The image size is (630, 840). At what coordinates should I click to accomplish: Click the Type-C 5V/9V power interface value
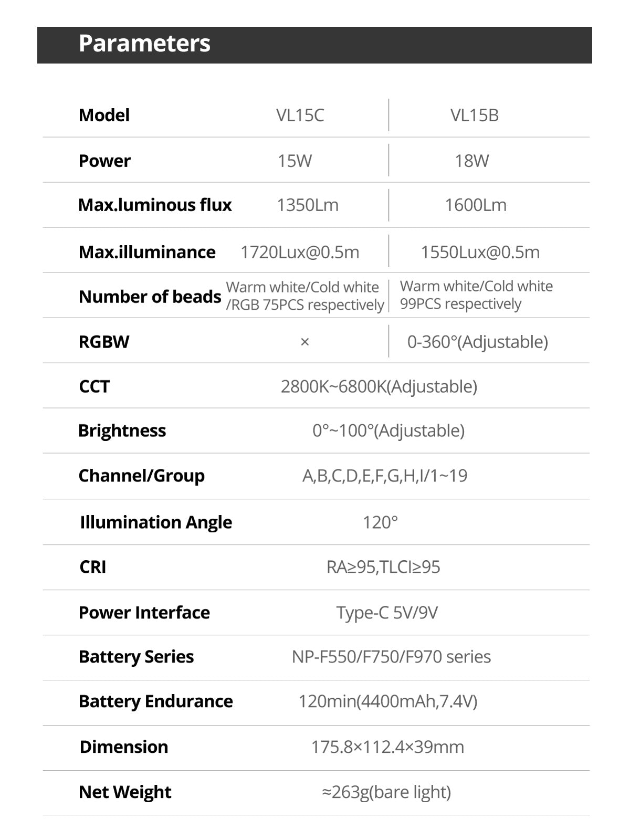click(x=387, y=613)
